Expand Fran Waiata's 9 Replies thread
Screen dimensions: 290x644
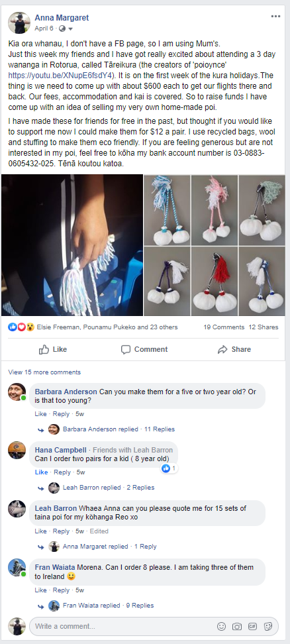[140, 606]
